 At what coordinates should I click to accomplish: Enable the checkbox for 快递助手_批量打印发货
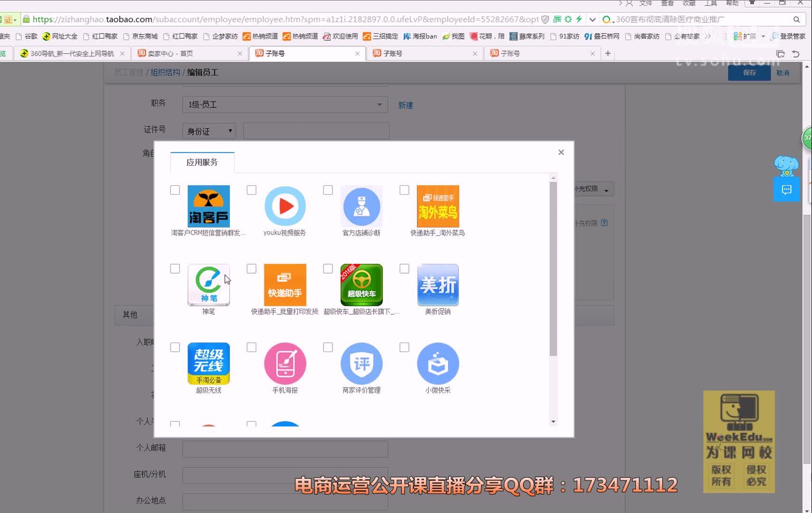coord(251,268)
